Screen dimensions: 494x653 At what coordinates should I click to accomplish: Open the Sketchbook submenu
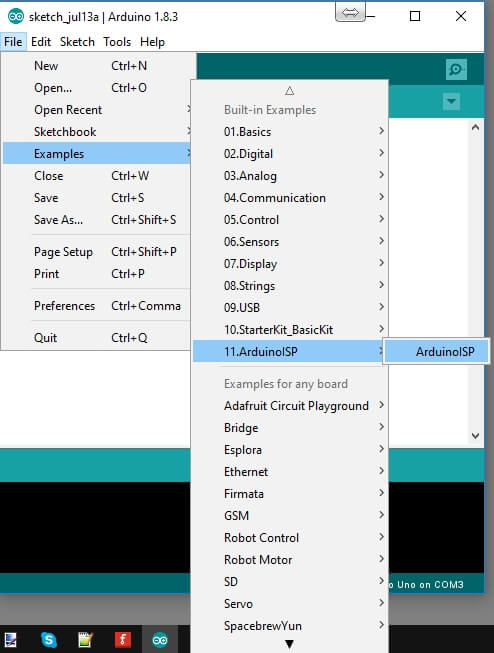[x=97, y=132]
